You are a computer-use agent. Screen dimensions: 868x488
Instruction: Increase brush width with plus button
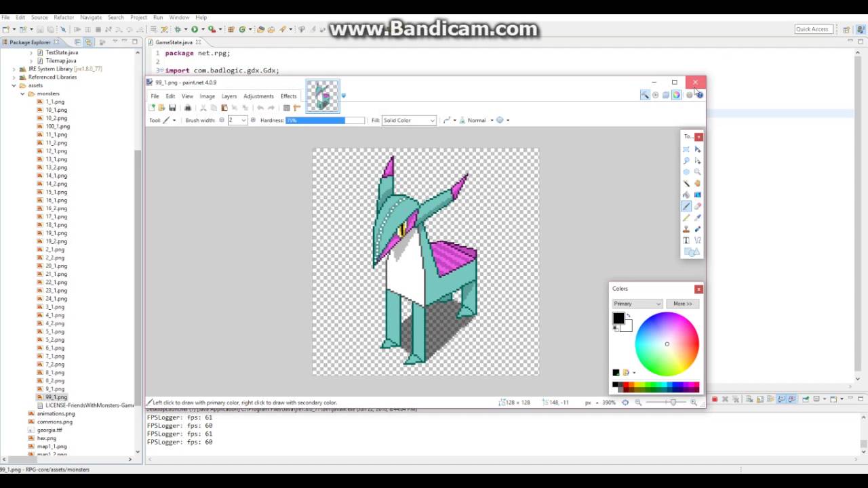pos(253,120)
